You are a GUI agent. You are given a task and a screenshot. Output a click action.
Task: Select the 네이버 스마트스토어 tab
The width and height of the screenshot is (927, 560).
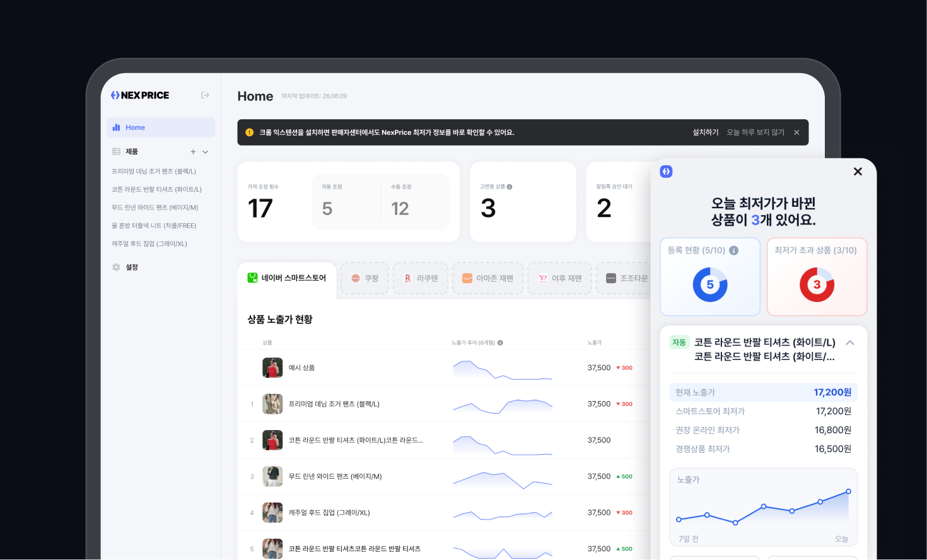[x=287, y=278]
